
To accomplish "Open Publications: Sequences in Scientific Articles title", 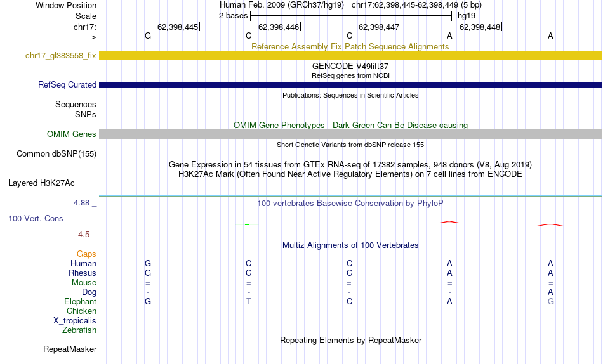I will pyautogui.click(x=350, y=95).
